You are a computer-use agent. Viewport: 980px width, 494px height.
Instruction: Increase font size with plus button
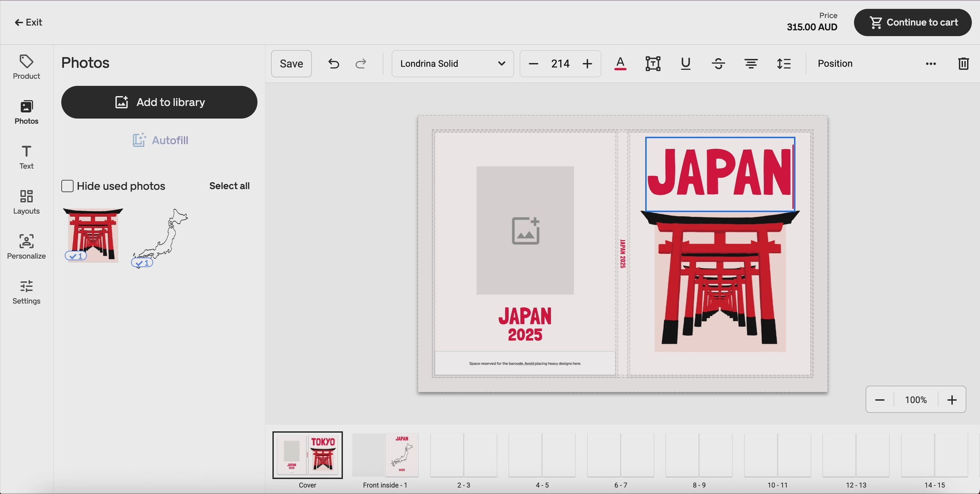click(587, 64)
